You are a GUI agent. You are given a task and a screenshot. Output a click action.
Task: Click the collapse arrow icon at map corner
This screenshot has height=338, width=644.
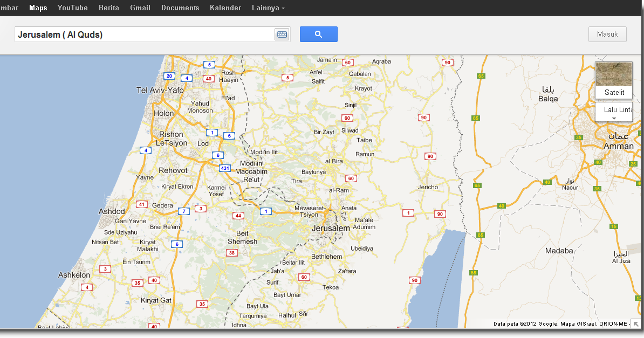tap(636, 323)
